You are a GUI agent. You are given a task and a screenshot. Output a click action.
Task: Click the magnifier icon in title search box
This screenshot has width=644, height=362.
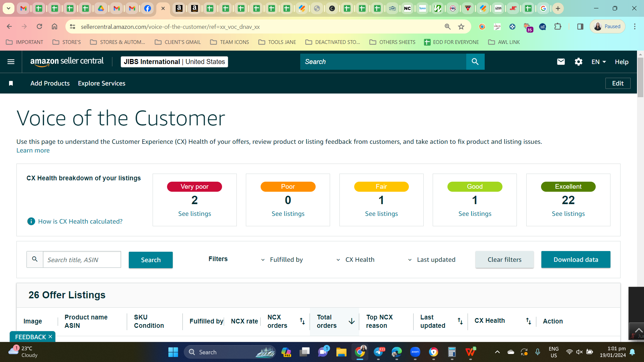[35, 259]
